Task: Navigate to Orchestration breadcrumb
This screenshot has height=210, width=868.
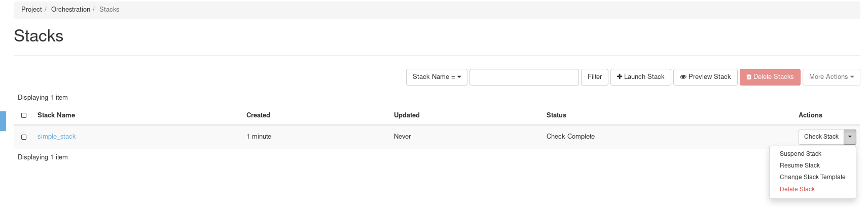Action: click(70, 10)
